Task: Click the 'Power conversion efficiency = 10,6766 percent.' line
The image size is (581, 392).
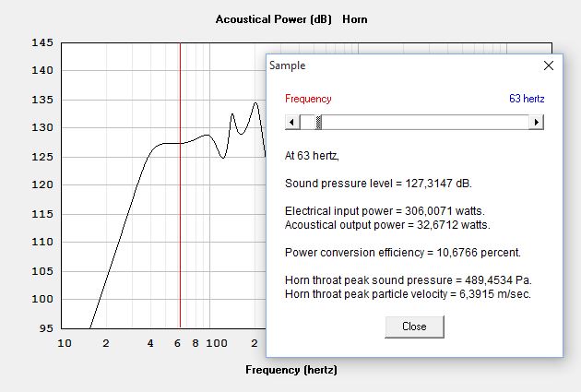Action: click(403, 253)
